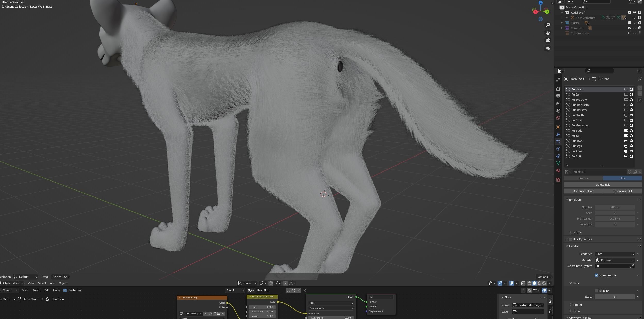Hide Kodai Wolf collection with eye icon

pyautogui.click(x=635, y=12)
